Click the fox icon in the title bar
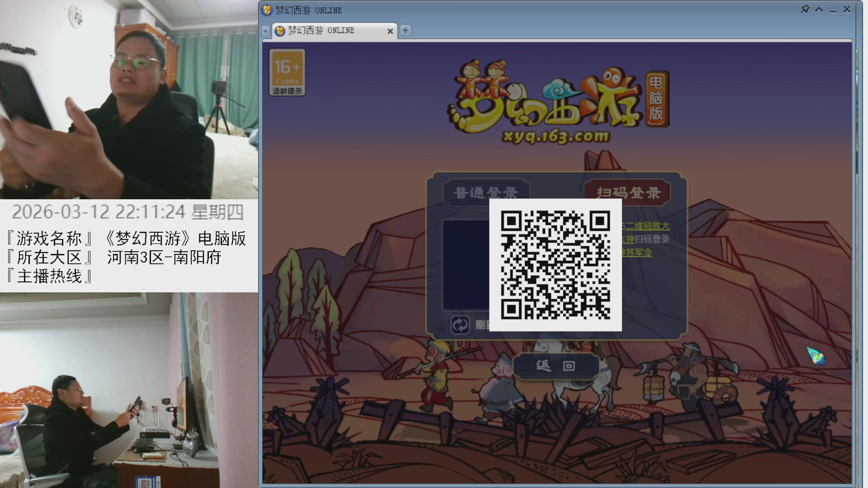The height and width of the screenshot is (488, 868). 267,9
